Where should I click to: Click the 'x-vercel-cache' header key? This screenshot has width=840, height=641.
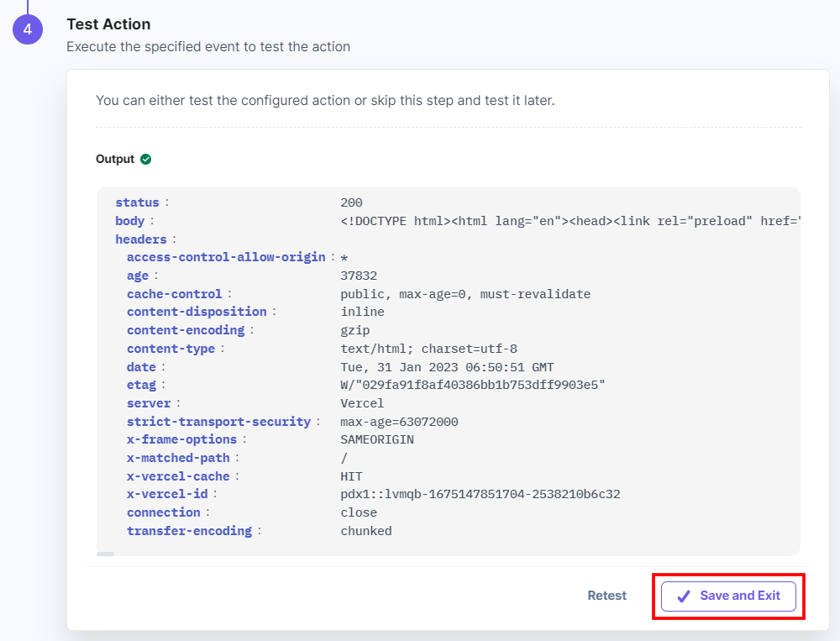click(x=178, y=476)
